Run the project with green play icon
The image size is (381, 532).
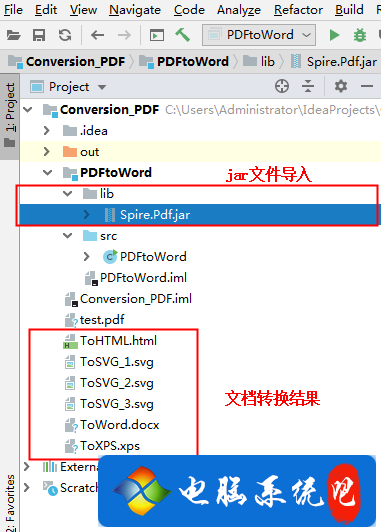click(334, 35)
